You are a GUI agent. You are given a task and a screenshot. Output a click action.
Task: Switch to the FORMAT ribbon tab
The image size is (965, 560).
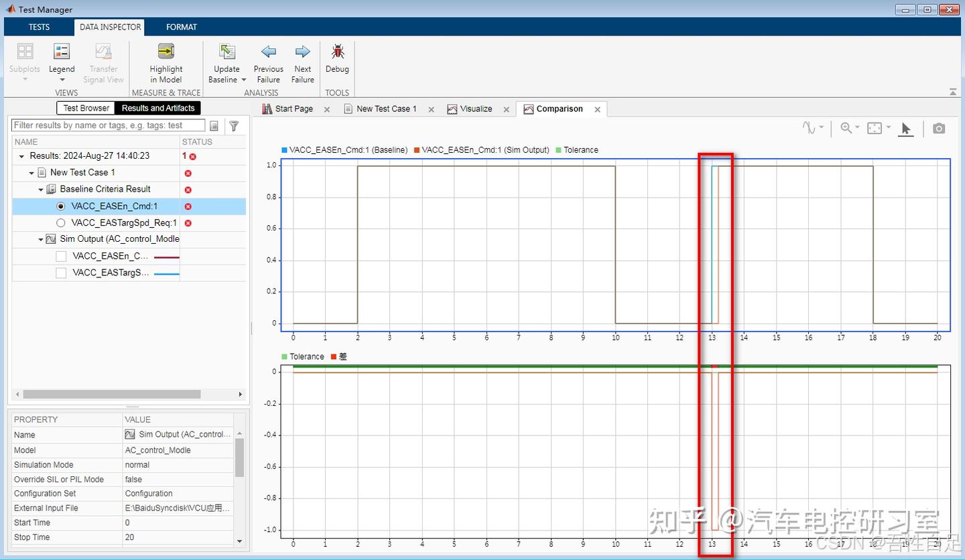tap(181, 27)
